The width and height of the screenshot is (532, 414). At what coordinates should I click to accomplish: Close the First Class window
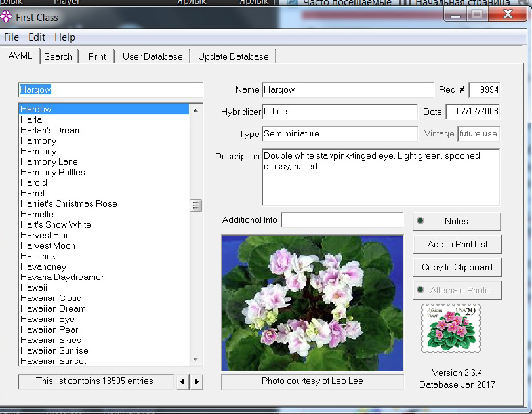point(508,14)
